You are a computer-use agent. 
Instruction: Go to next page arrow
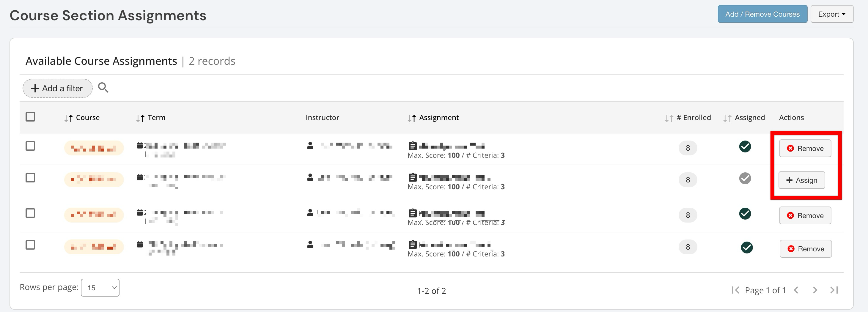click(x=815, y=290)
